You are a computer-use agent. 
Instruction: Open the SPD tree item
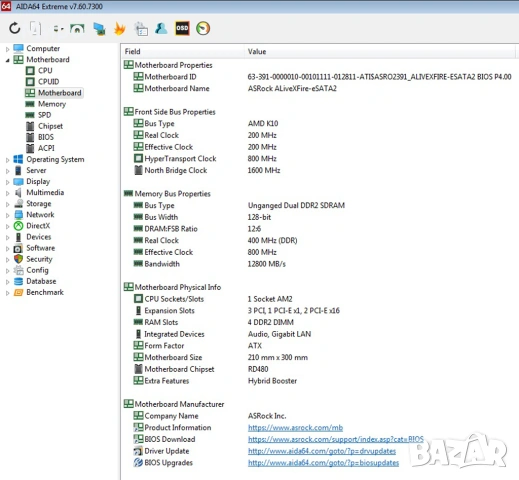45,115
